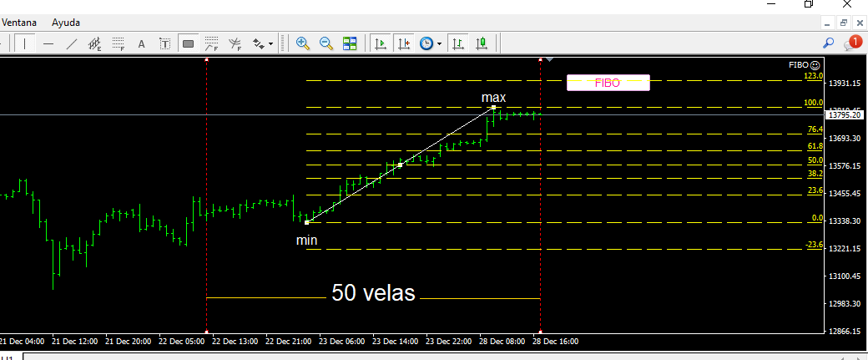The image size is (868, 360).
Task: Select the text label 'T' tool
Action: pyautogui.click(x=164, y=43)
